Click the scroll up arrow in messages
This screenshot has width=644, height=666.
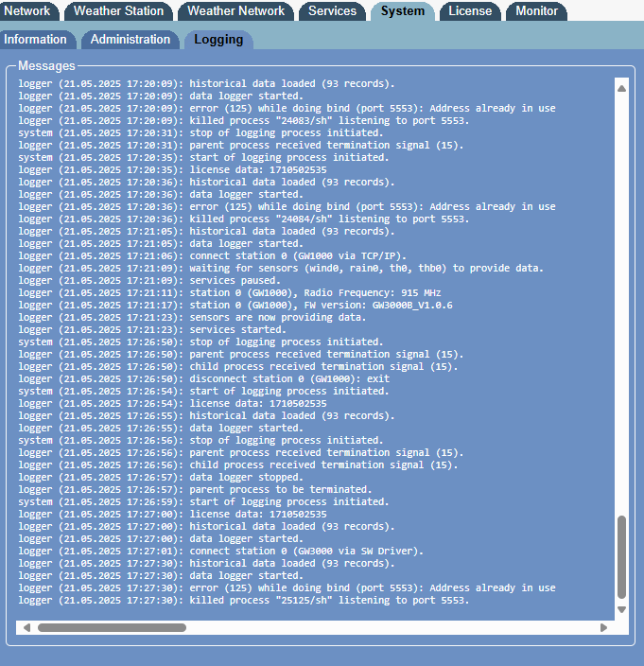coord(621,88)
